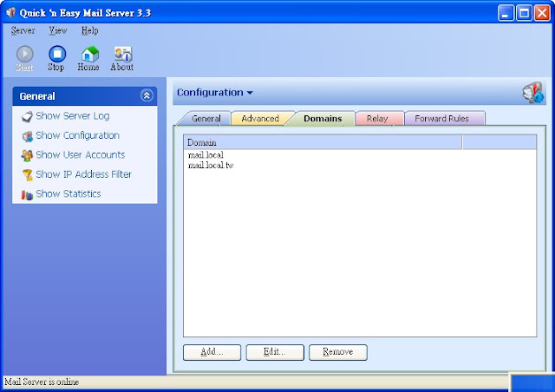Click the IP address filter funnel icon
This screenshot has width=555, height=392.
tap(27, 175)
